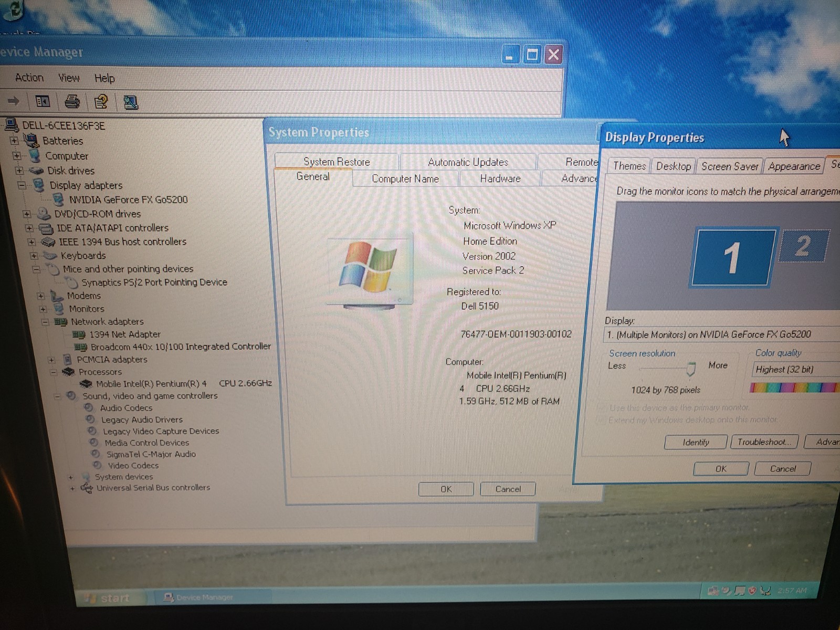840x630 pixels.
Task: Click the Print toolbar icon in Device Manager
Action: point(72,101)
